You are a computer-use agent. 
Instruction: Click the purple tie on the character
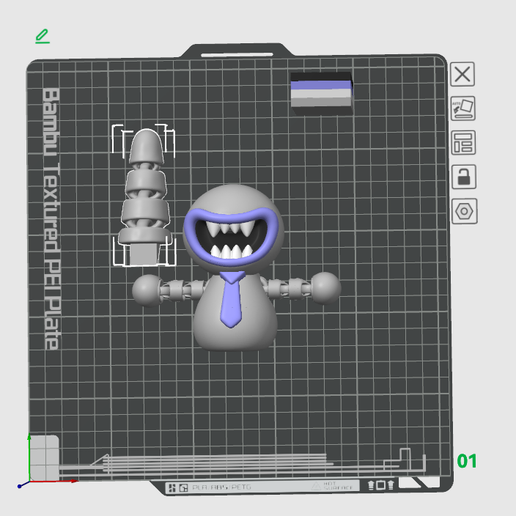[x=232, y=299]
